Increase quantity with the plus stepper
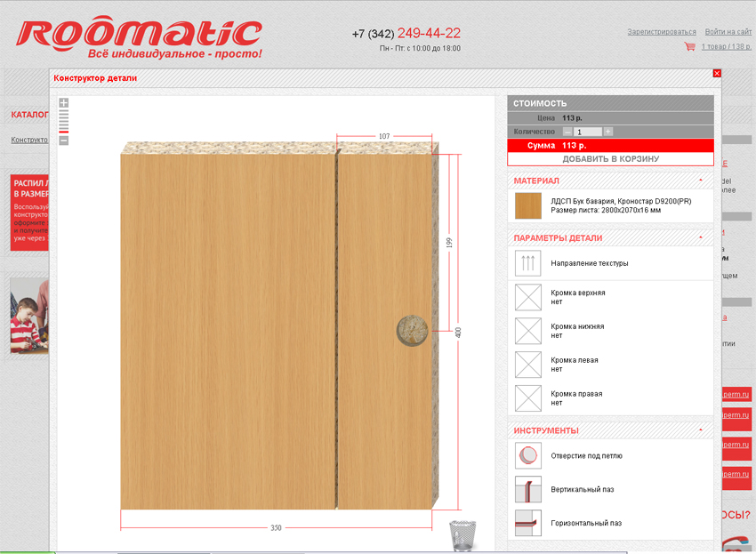 click(608, 132)
